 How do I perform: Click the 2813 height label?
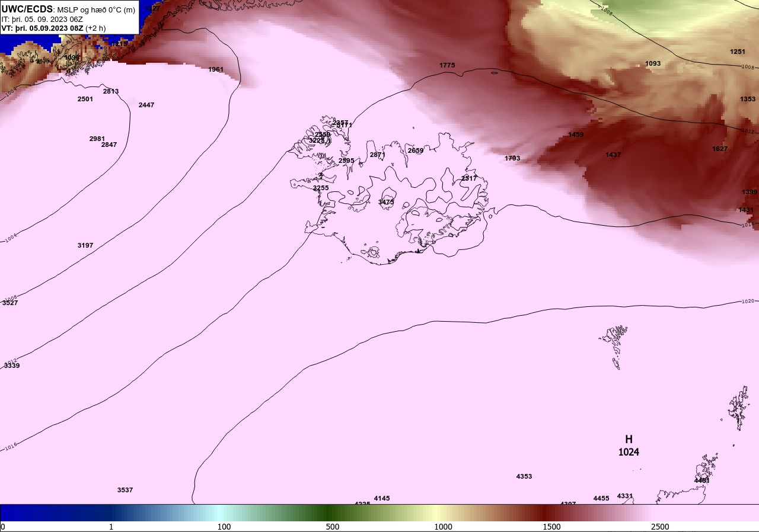pyautogui.click(x=111, y=91)
